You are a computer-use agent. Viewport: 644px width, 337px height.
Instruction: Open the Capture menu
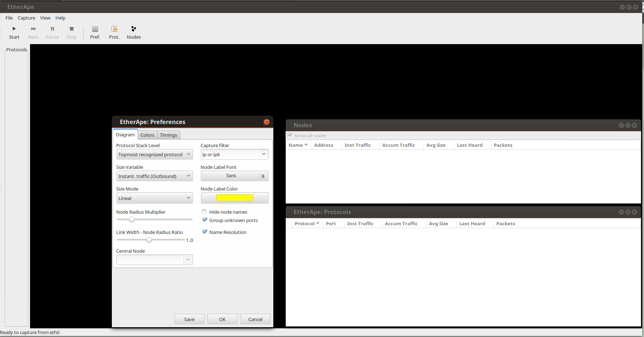26,18
